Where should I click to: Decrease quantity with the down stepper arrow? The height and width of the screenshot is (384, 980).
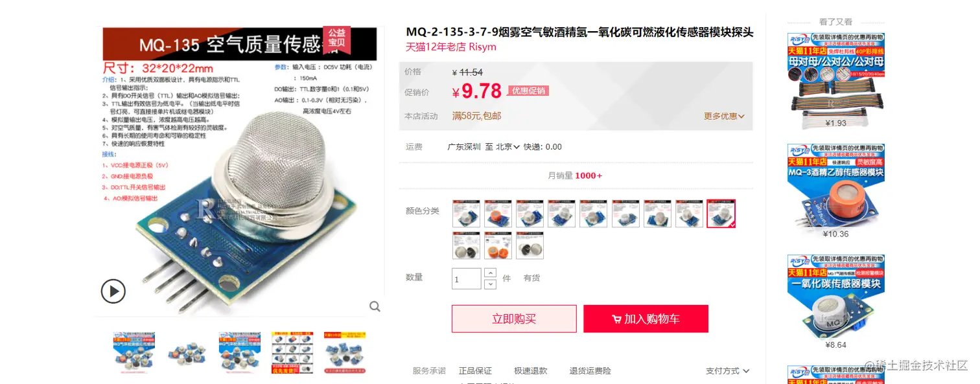pos(490,284)
